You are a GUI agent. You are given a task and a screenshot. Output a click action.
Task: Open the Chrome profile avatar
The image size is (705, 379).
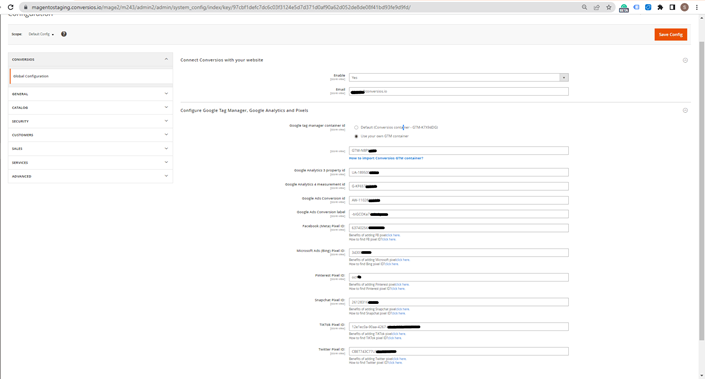click(684, 7)
